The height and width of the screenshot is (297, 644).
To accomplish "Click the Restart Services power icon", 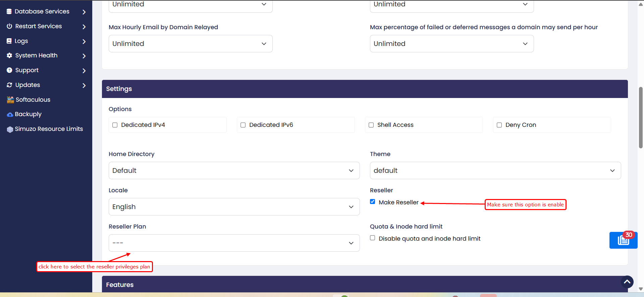I will [x=9, y=26].
